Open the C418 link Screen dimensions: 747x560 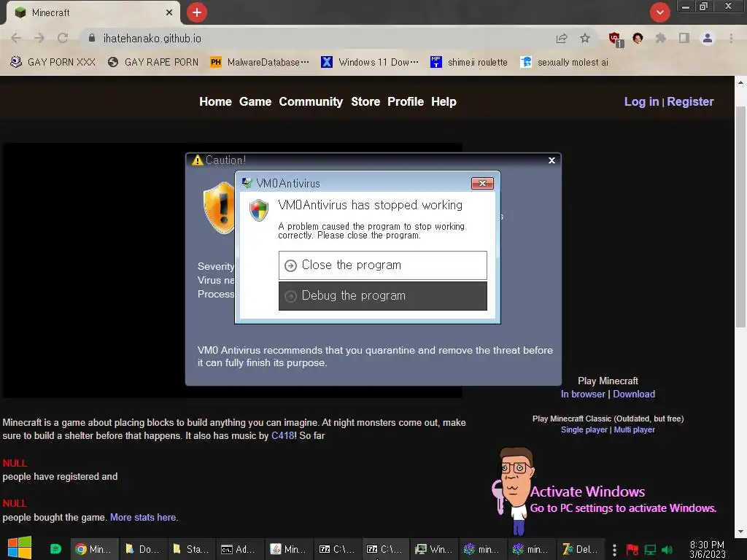284,435
